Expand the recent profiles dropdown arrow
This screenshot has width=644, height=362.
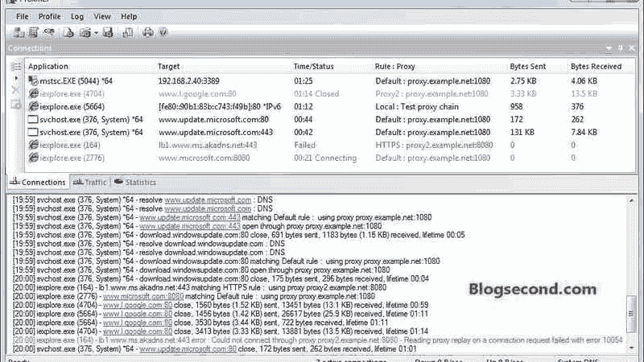pos(96,33)
